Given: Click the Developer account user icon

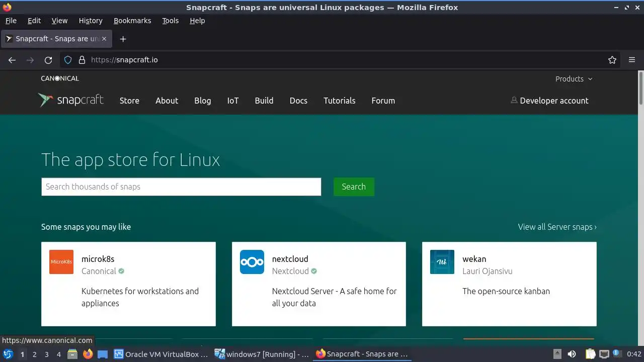Looking at the screenshot, I should point(514,100).
